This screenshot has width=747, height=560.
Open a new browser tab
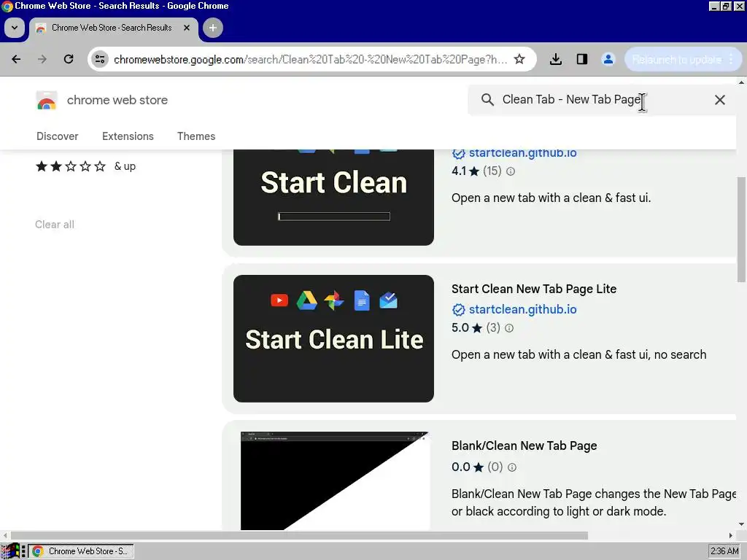(213, 28)
